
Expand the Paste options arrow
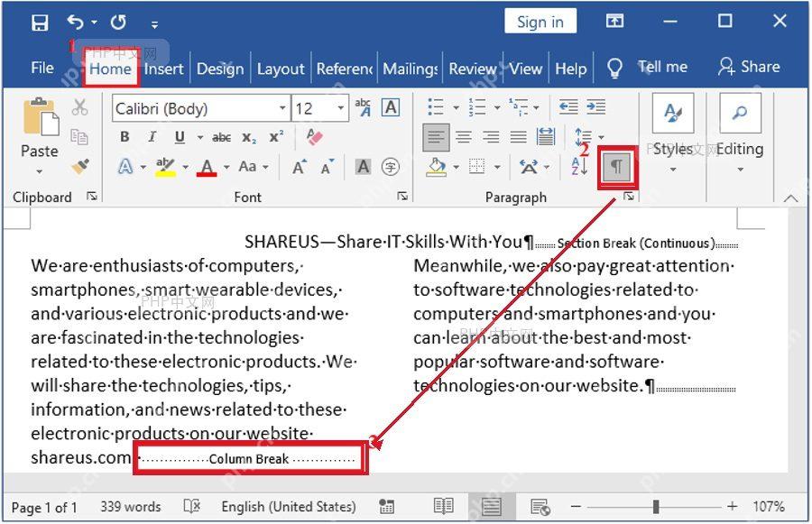click(40, 171)
